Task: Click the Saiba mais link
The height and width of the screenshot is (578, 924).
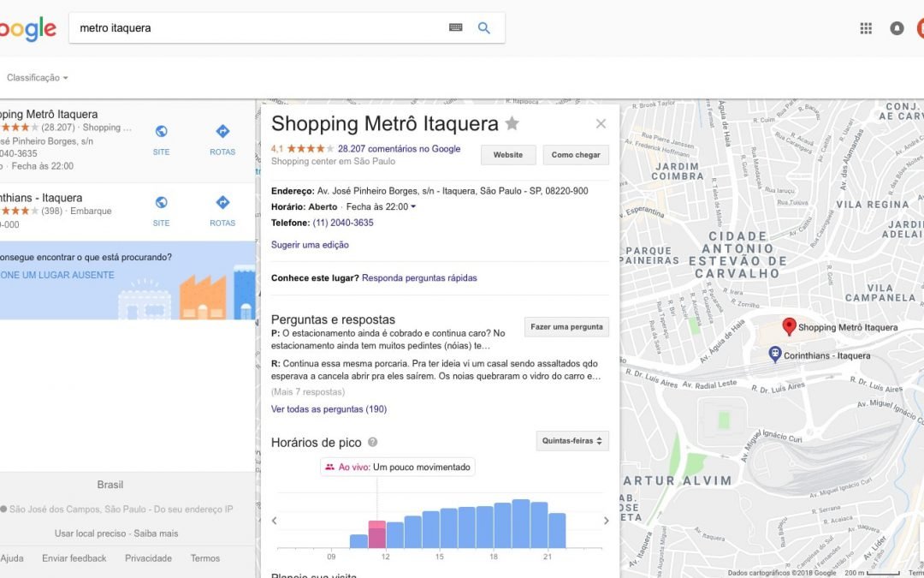Action: (x=157, y=533)
